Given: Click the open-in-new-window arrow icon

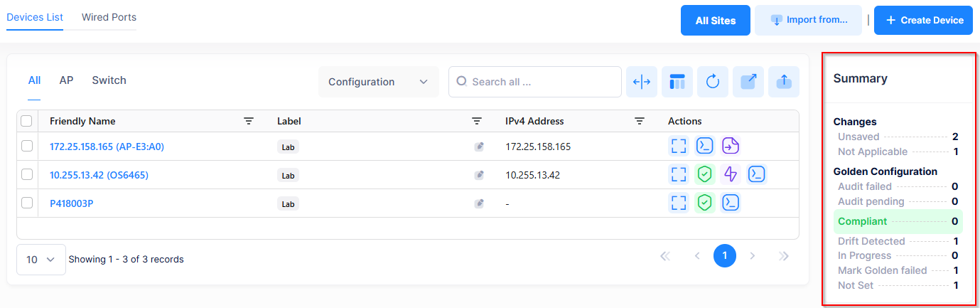Looking at the screenshot, I should pos(748,82).
